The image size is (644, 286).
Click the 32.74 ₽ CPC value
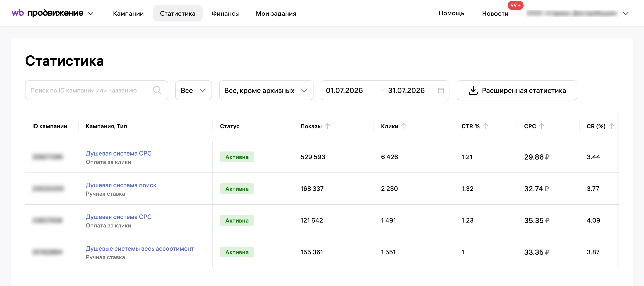tap(536, 189)
